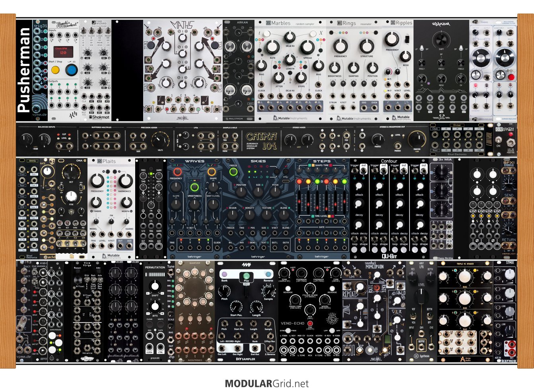Open the Pusherman trig31 module

pyautogui.click(x=32, y=70)
